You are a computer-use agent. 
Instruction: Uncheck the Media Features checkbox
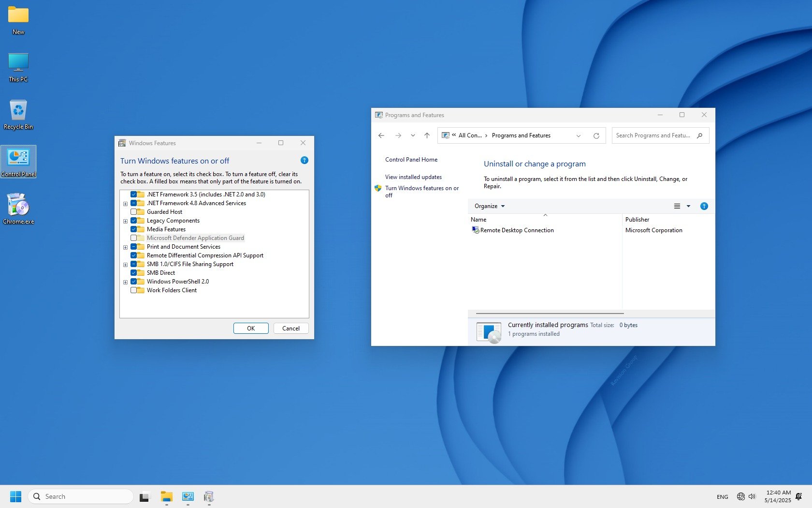pyautogui.click(x=134, y=229)
